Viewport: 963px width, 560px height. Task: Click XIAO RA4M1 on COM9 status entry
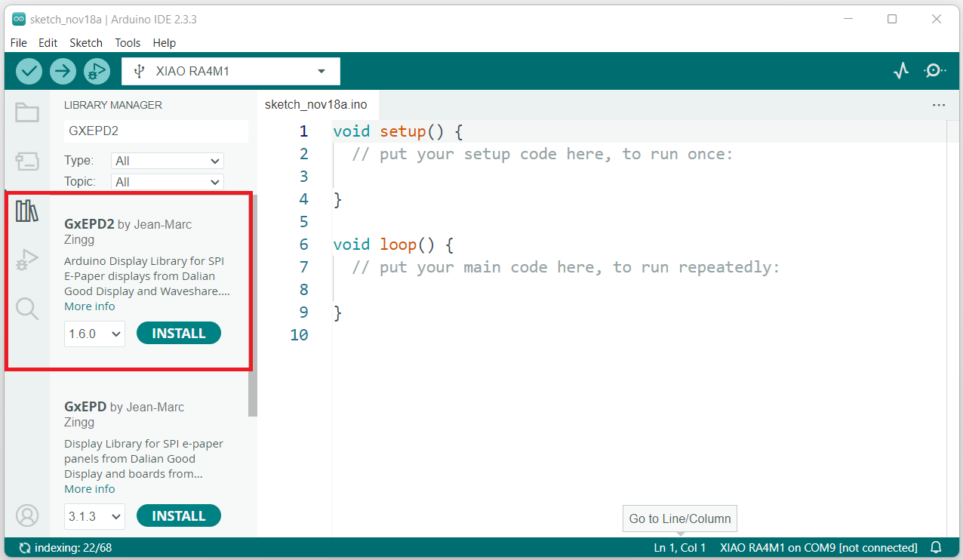(x=819, y=548)
